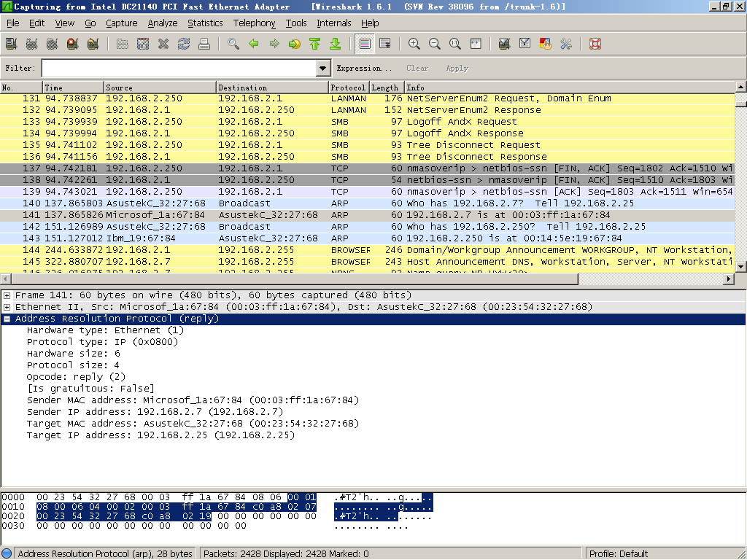Select the Opcode: reply (2) field

(x=76, y=377)
